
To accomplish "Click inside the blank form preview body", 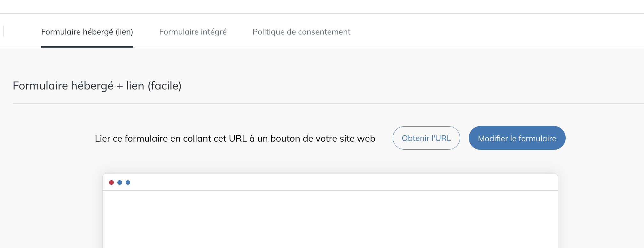I will pos(330,221).
